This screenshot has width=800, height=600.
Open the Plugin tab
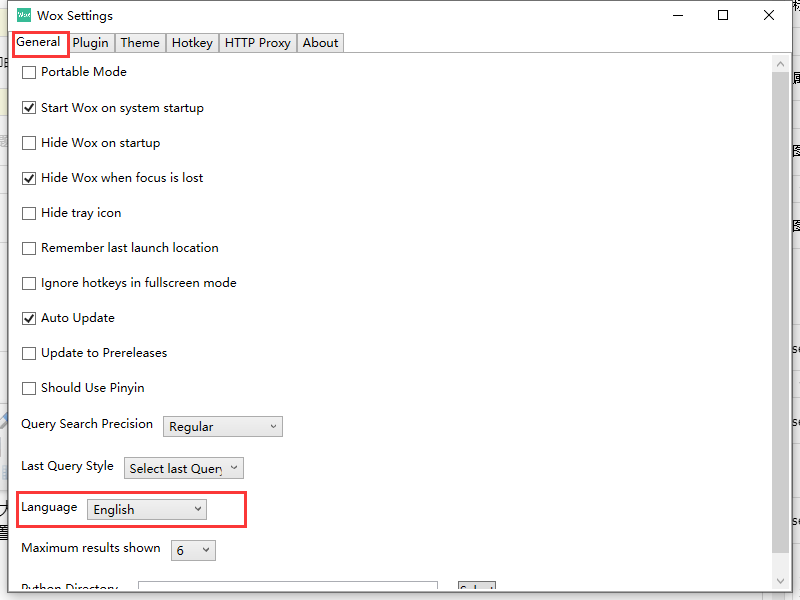pyautogui.click(x=90, y=43)
